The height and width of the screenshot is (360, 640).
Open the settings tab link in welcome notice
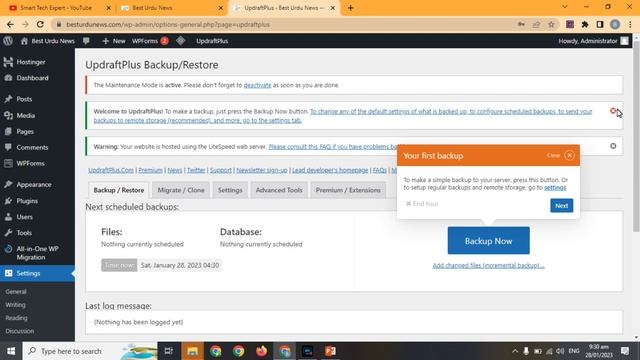pos(343,116)
